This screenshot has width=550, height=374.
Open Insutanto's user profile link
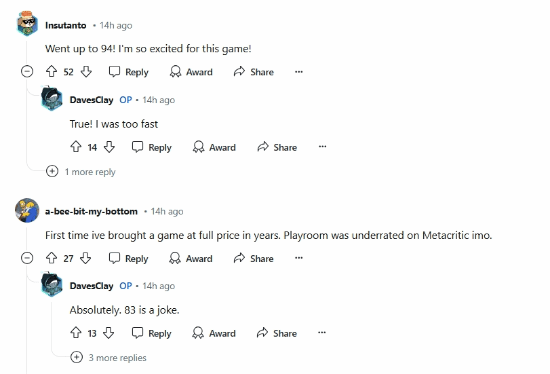[x=66, y=25]
